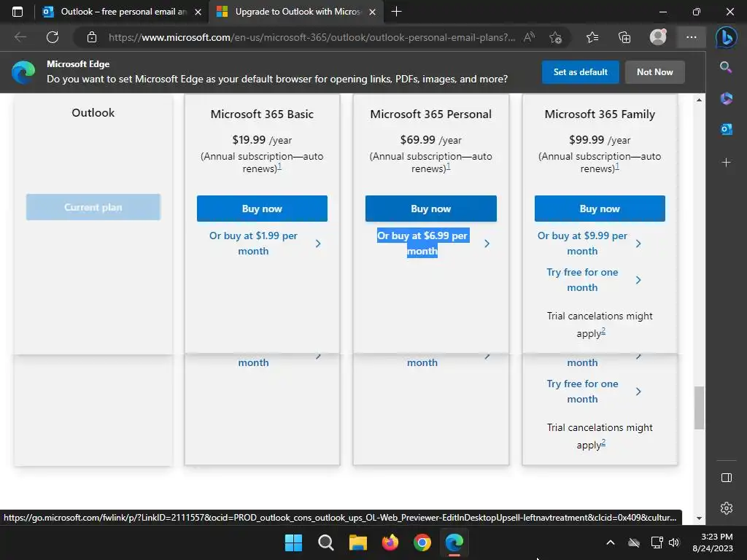Screen dimensions: 747x560
Task: Open the tab actions menu icon
Action: pyautogui.click(x=18, y=12)
